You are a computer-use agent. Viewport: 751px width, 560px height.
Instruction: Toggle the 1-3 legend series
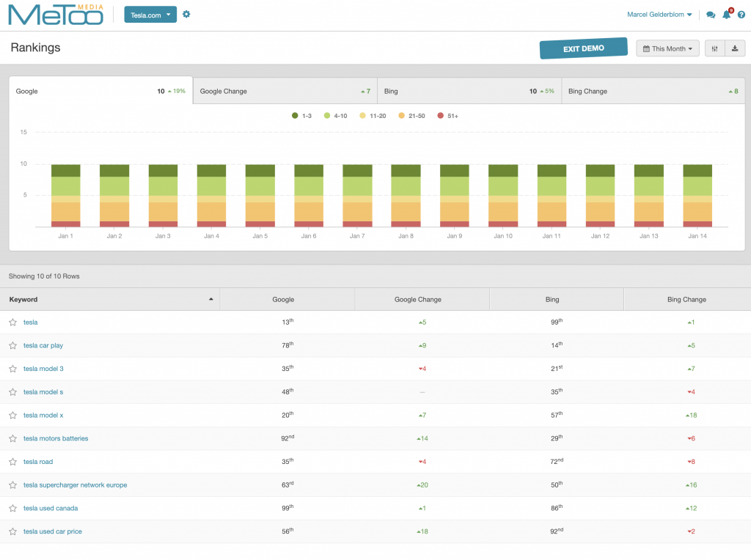[x=301, y=116]
